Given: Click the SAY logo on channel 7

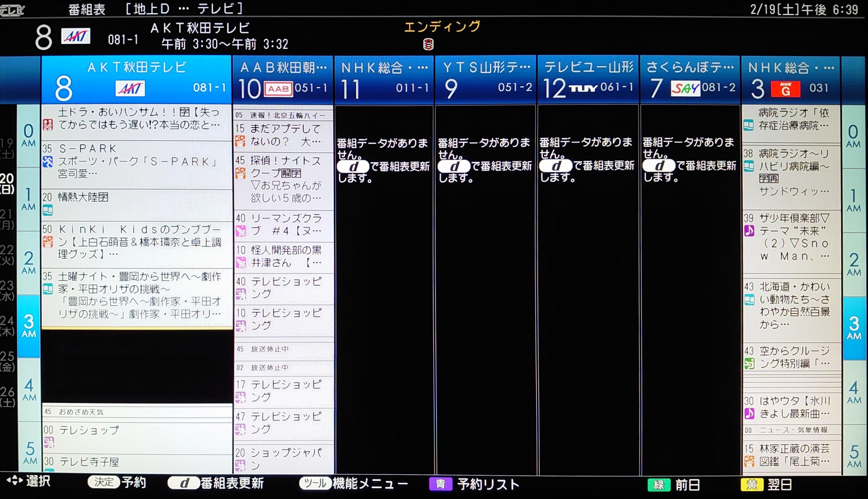Looking at the screenshot, I should pyautogui.click(x=685, y=89).
